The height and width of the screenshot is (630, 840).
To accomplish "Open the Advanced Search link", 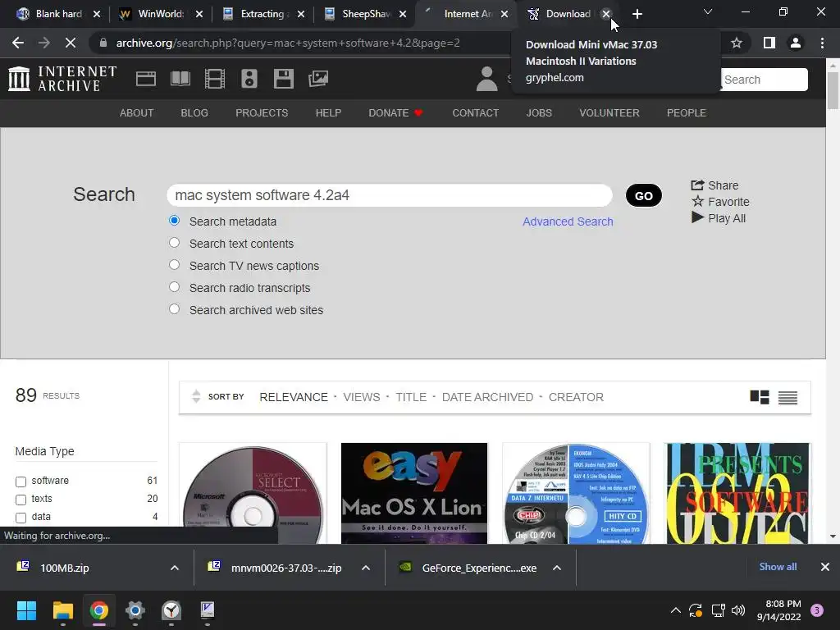I will (568, 221).
